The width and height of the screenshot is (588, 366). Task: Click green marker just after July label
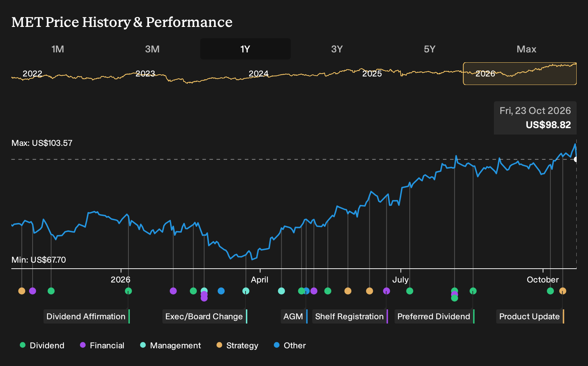[410, 291]
